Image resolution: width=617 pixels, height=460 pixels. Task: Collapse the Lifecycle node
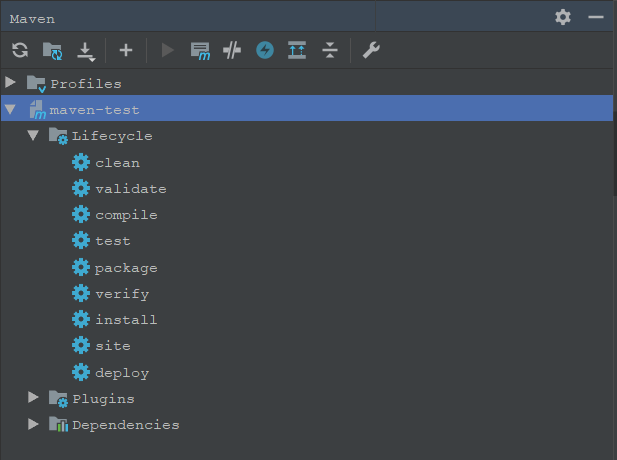pyautogui.click(x=33, y=135)
